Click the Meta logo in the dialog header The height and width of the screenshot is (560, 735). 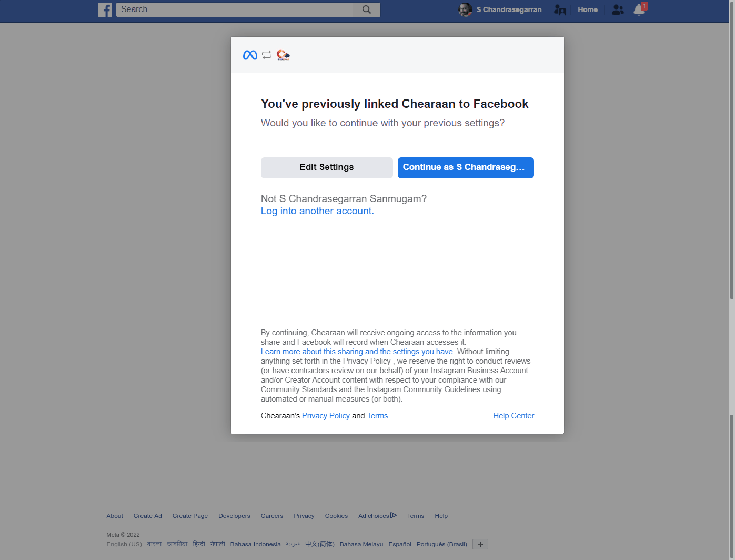[250, 55]
